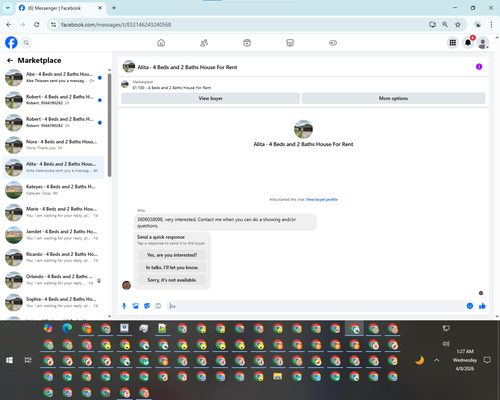Open the notifications bell
500x400 pixels.
tap(468, 43)
